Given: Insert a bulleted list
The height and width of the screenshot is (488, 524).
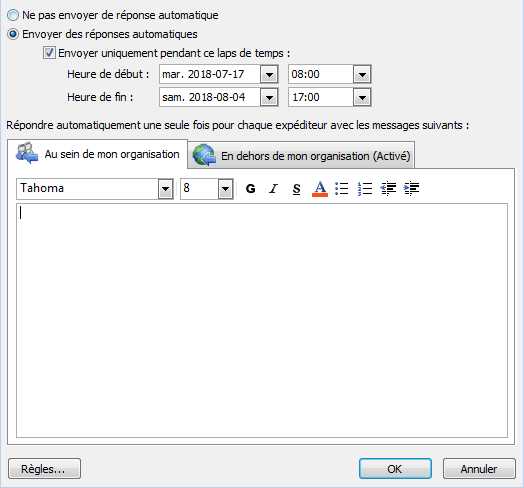Looking at the screenshot, I should (342, 189).
